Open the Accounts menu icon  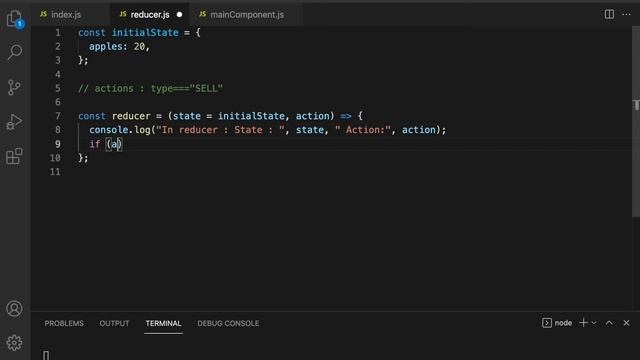pyautogui.click(x=14, y=309)
